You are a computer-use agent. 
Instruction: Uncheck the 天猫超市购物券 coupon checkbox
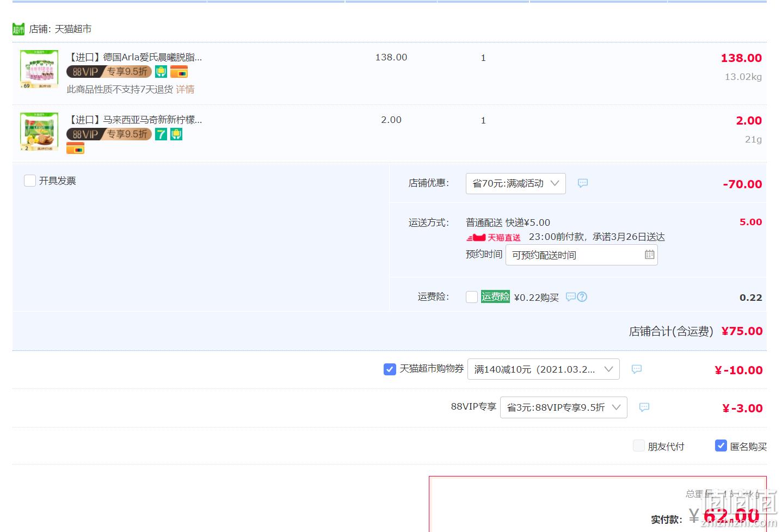390,369
